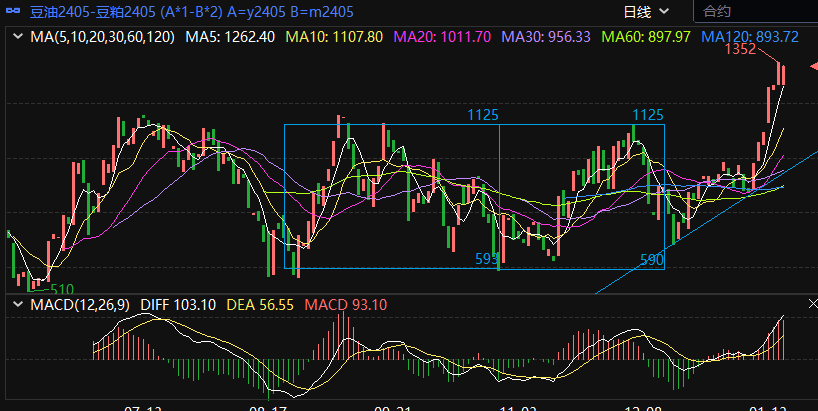Screen dimensions: 818x411
Task: Click the 510 low price marker
Action: [62, 288]
